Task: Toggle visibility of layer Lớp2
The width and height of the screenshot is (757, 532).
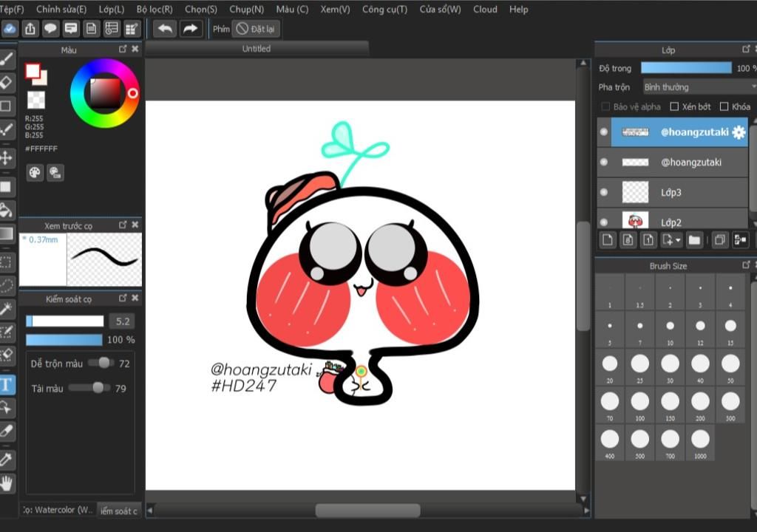Action: 603,222
